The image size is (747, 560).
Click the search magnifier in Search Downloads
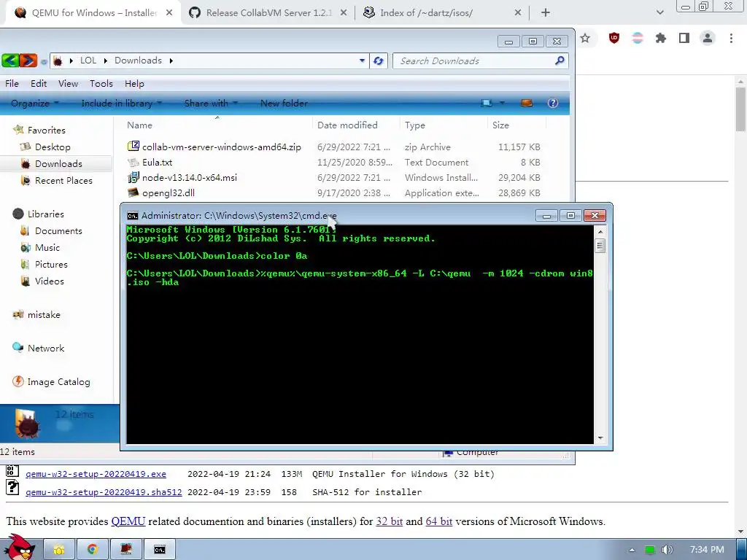click(560, 61)
